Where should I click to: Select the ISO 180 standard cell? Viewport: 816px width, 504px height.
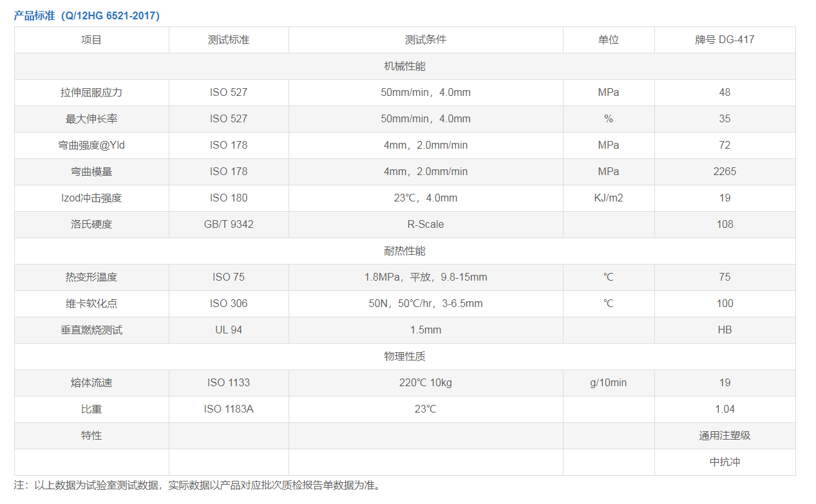tap(229, 198)
